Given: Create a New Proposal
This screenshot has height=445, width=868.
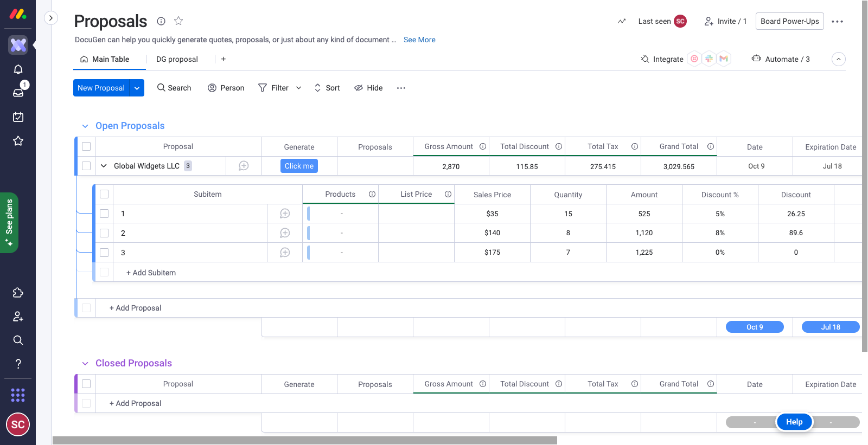Looking at the screenshot, I should [x=101, y=88].
